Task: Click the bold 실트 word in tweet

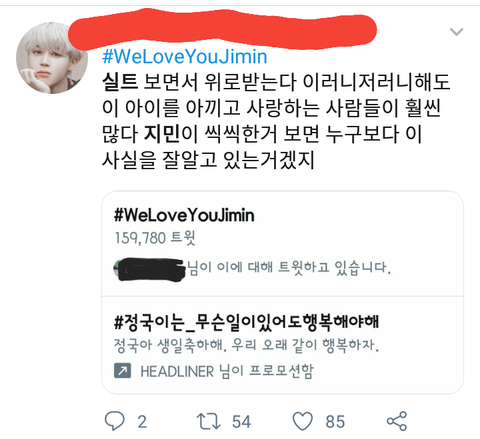Action: (120, 82)
